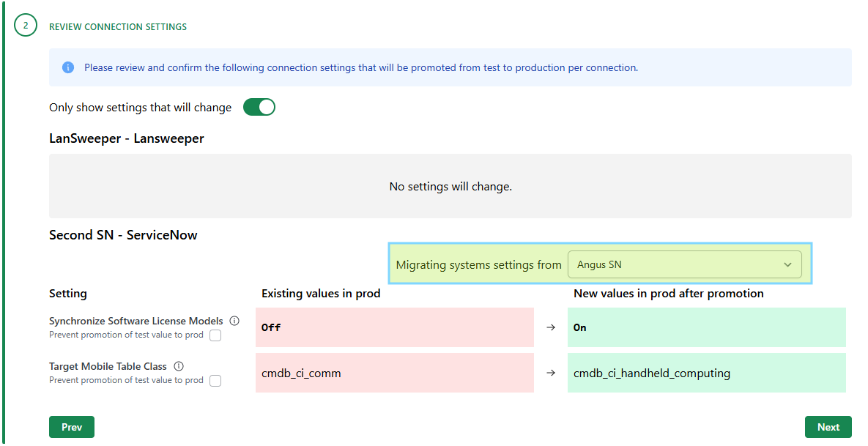This screenshot has height=446, width=868.
Task: Click arrow between Off and On values
Action: click(x=551, y=327)
